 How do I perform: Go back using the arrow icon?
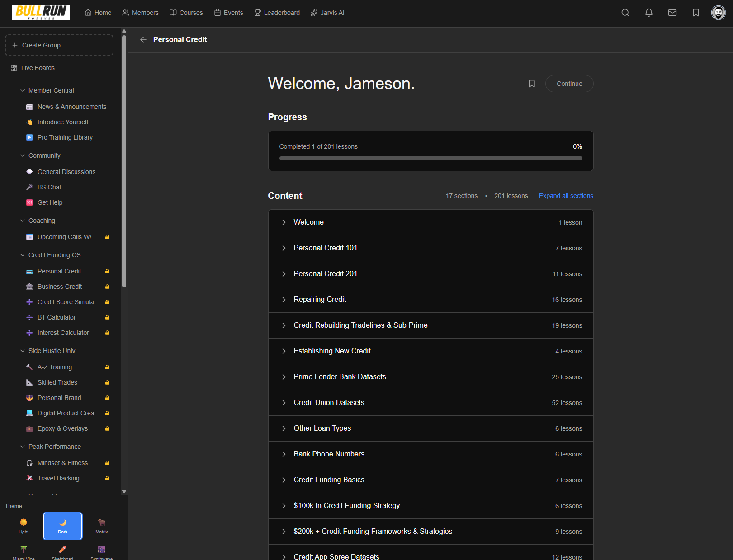click(143, 40)
